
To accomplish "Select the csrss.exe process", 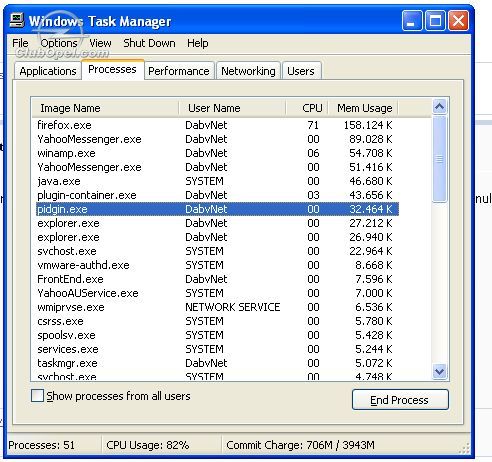I will pos(217,321).
